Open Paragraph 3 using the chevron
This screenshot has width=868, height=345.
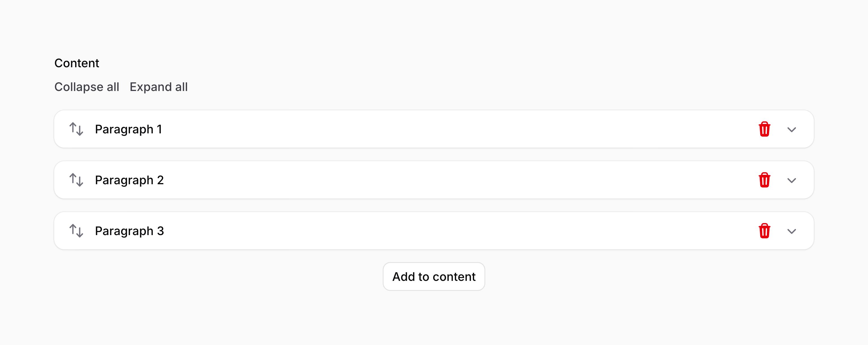tap(791, 231)
